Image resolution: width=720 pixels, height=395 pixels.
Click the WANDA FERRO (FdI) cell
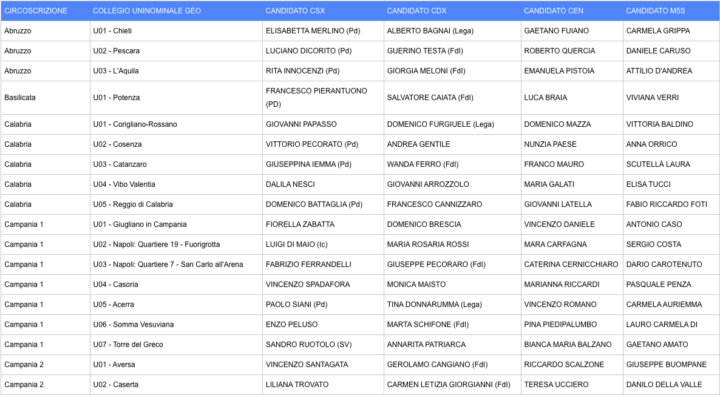click(452, 164)
